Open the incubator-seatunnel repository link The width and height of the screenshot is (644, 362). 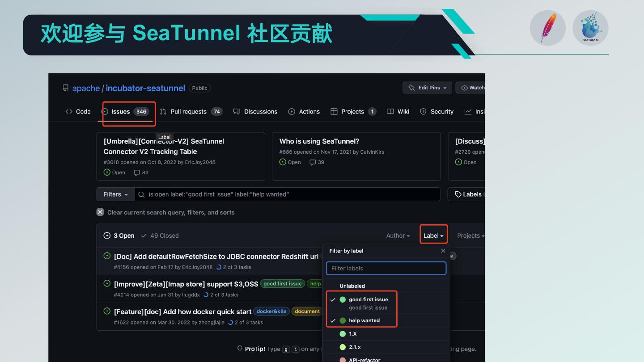click(x=145, y=88)
